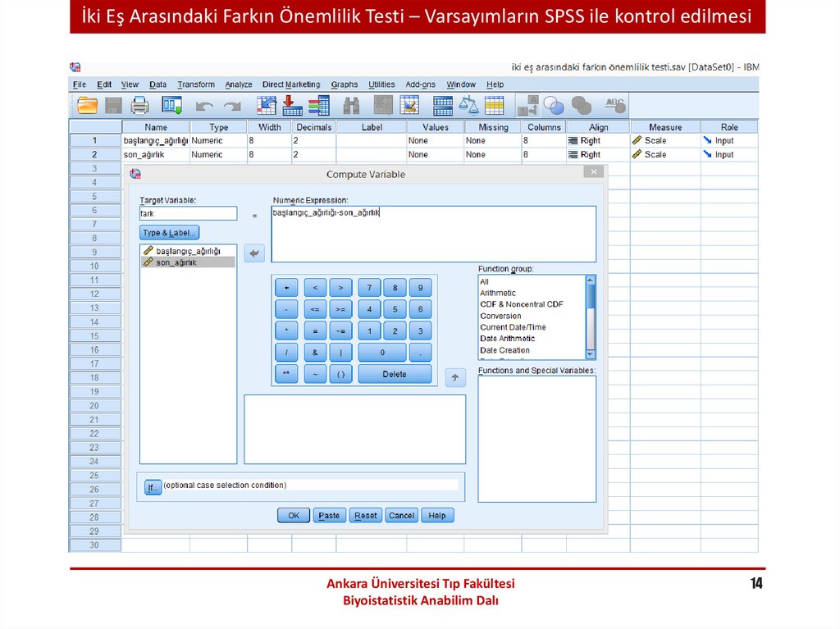
Task: Click the Target Variable input field
Action: (188, 213)
